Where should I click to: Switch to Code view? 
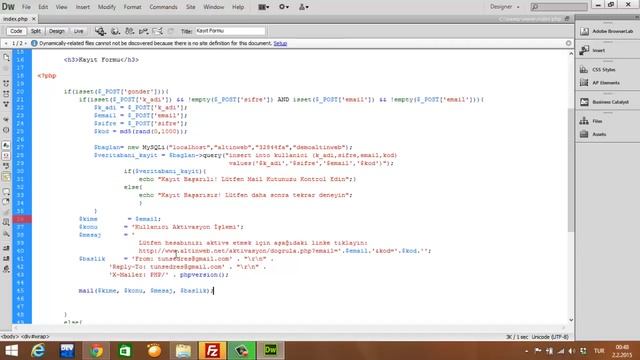[16, 31]
